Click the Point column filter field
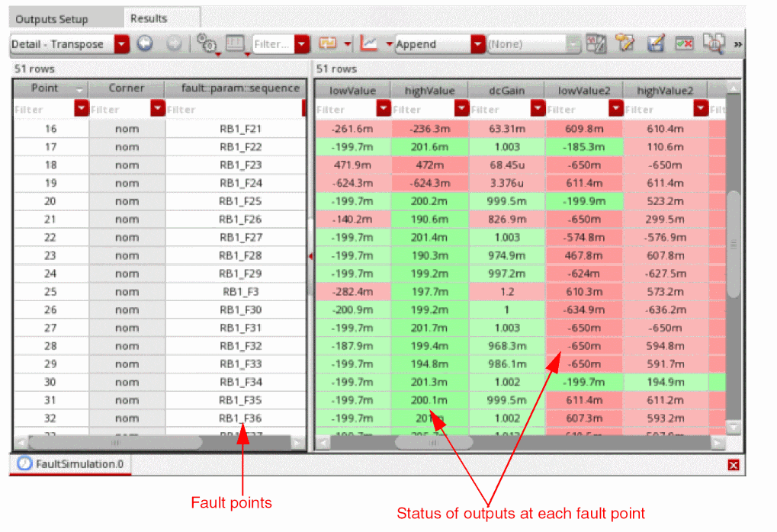This screenshot has width=777, height=532. [x=44, y=109]
